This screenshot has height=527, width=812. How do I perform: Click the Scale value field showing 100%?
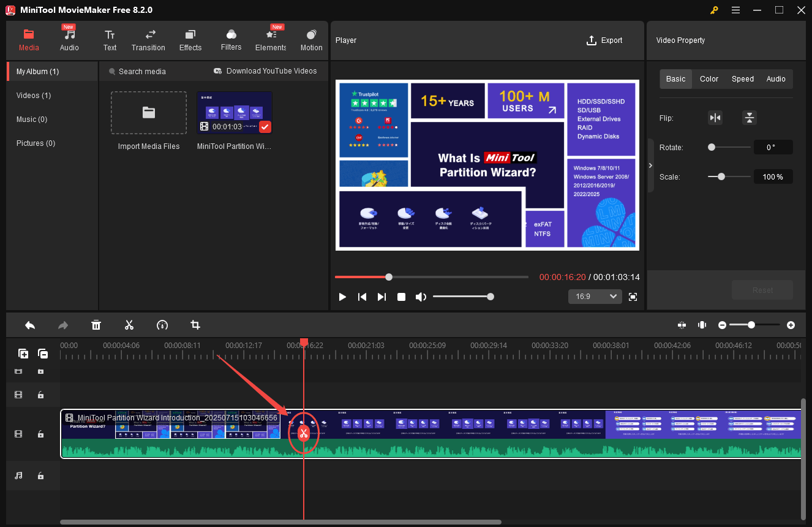click(773, 176)
